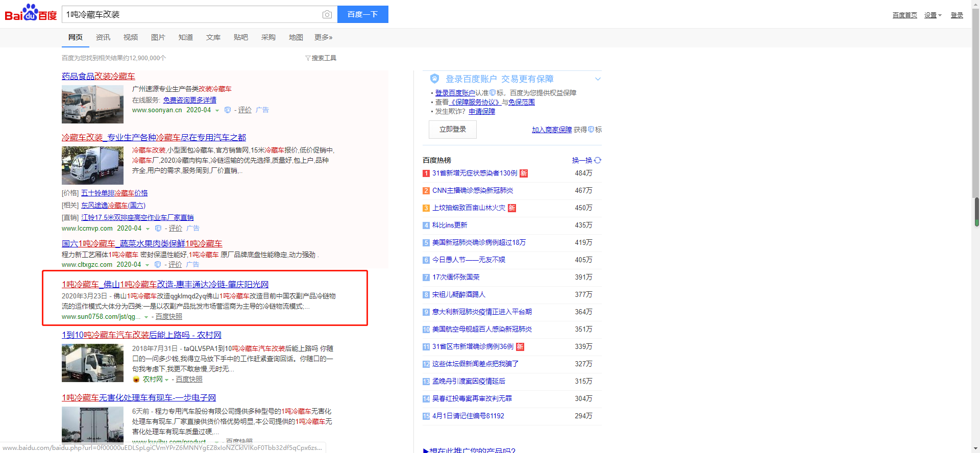The width and height of the screenshot is (980, 453).
Task: Select the 网页 tab
Action: point(76,37)
